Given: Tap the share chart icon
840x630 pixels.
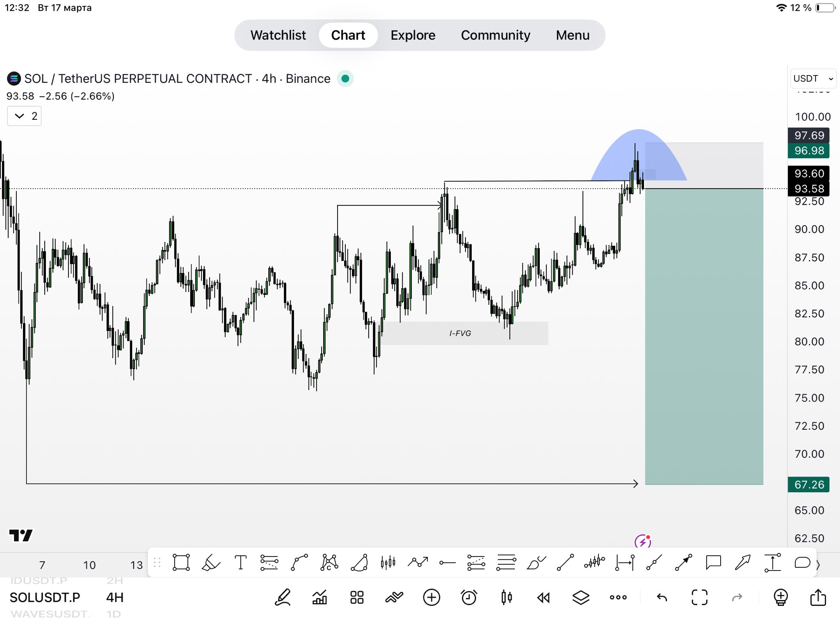Looking at the screenshot, I should click(818, 598).
